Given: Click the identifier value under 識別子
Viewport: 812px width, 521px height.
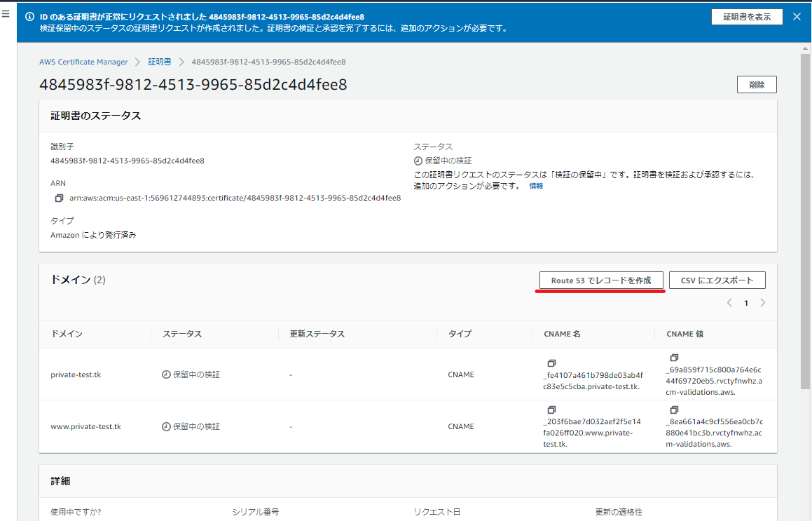Looking at the screenshot, I should [x=128, y=161].
